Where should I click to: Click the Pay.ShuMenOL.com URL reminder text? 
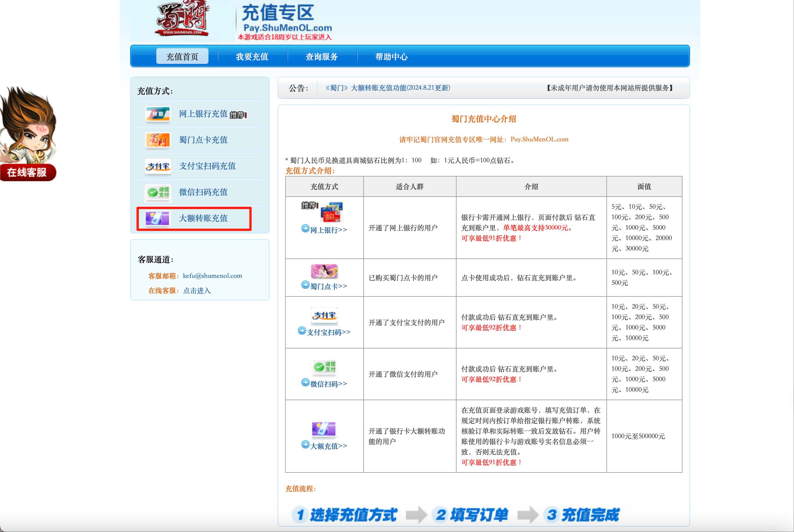pos(484,139)
